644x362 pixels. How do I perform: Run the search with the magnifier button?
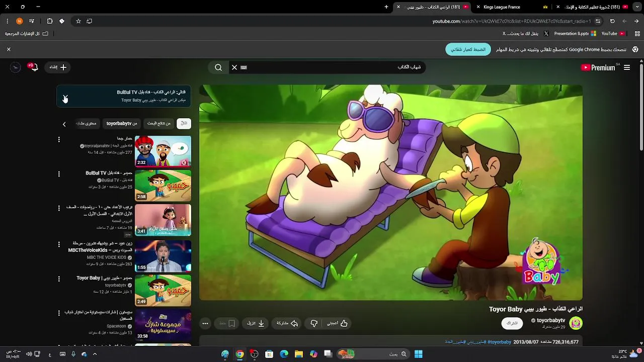(x=218, y=67)
